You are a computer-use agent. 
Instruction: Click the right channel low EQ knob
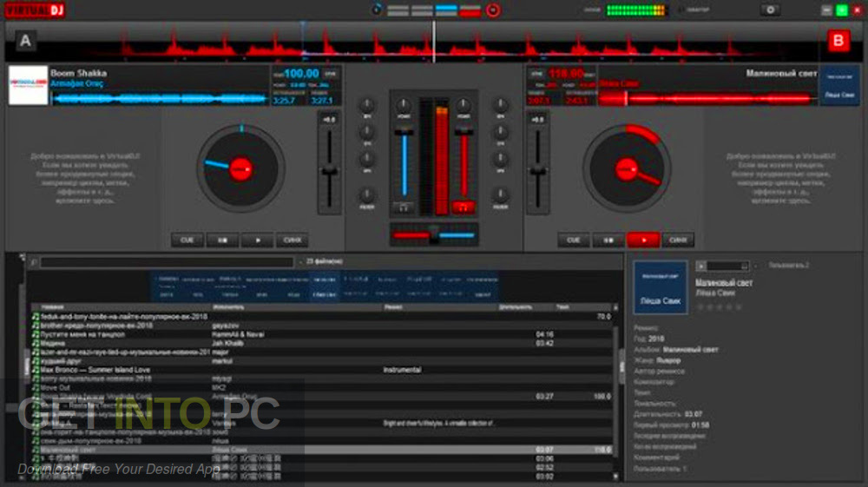point(501,160)
